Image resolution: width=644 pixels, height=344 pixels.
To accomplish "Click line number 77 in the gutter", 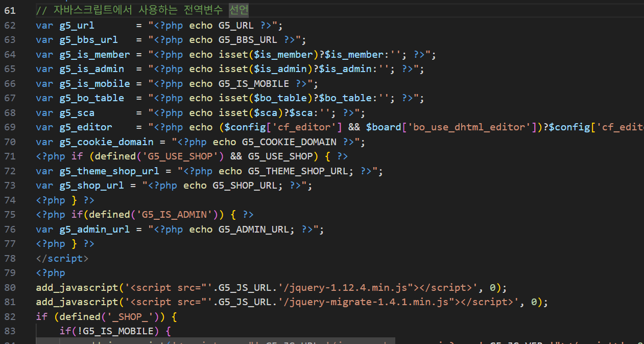I will (x=10, y=243).
